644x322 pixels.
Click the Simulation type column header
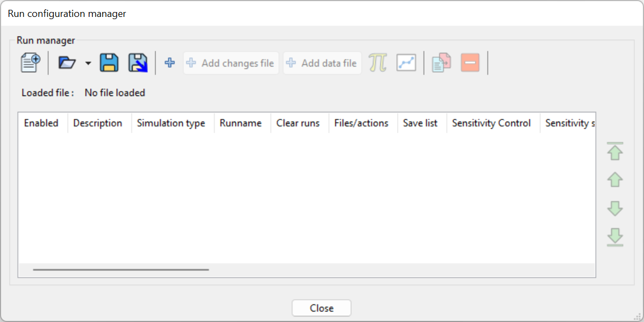(x=171, y=123)
